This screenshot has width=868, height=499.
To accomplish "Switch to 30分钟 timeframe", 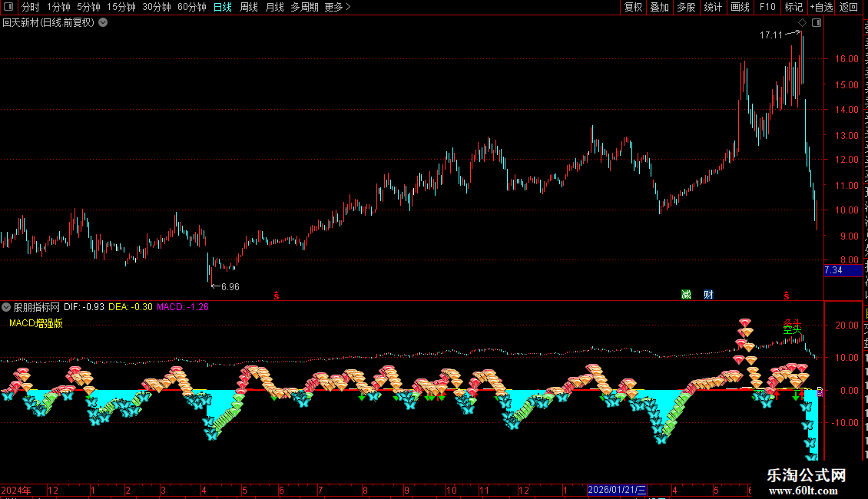I will [x=157, y=7].
